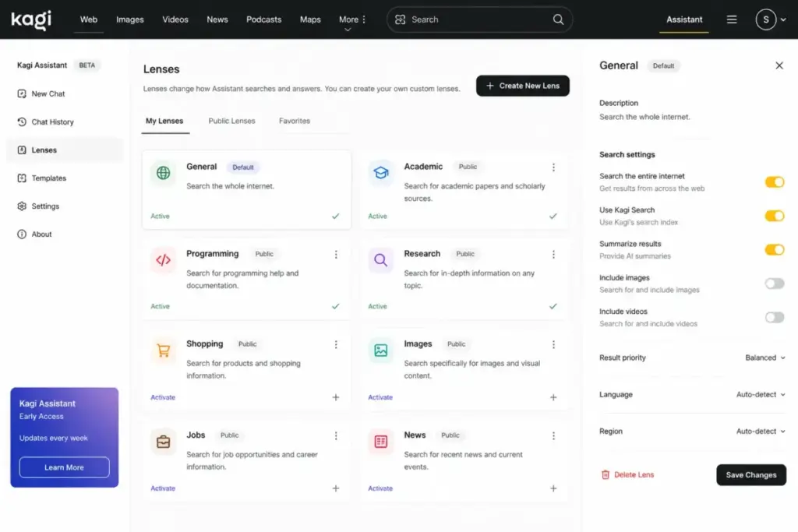Click the assistant icon inside the search box
The height and width of the screenshot is (532, 798).
[400, 19]
